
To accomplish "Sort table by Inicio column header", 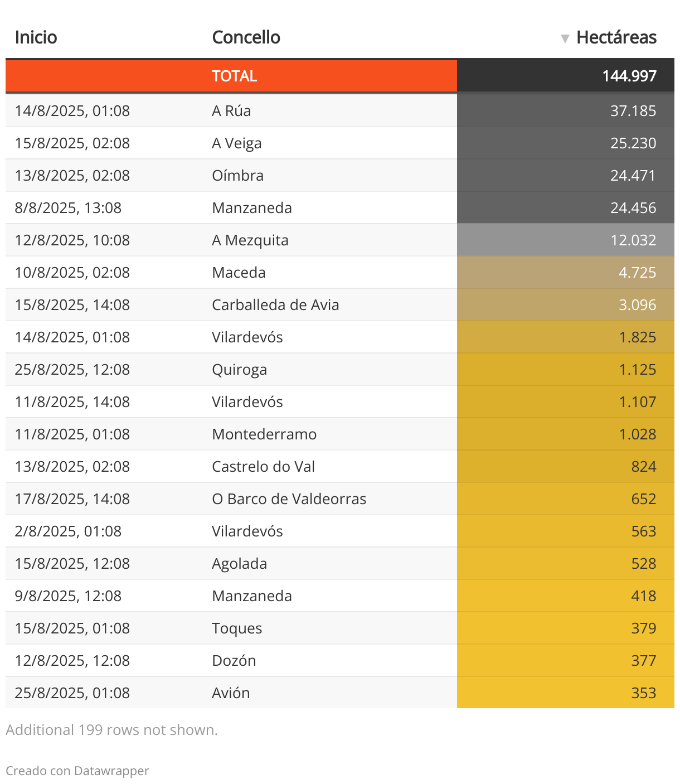I will tap(36, 37).
